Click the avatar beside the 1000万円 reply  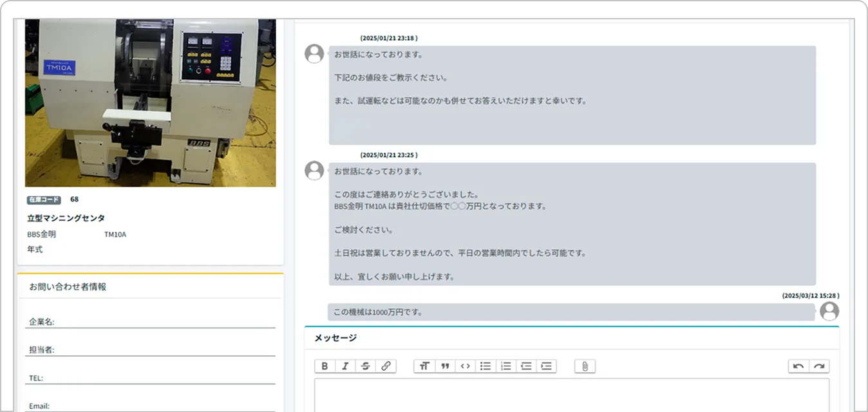[x=830, y=312]
